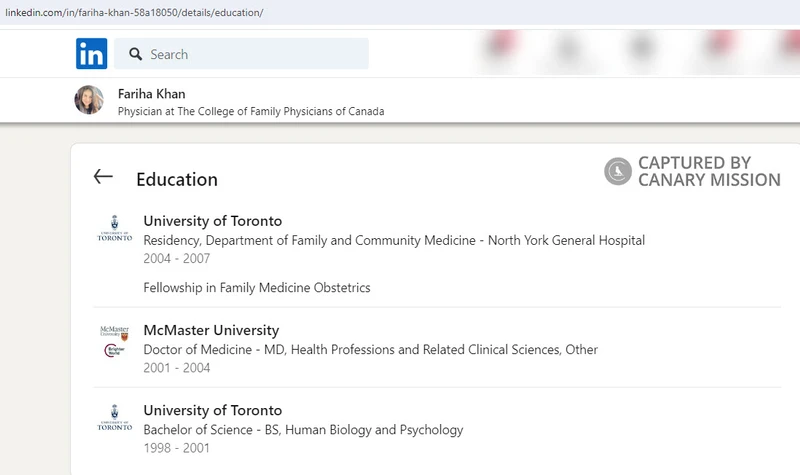Click the address bar URL
800x475 pixels.
[134, 12]
